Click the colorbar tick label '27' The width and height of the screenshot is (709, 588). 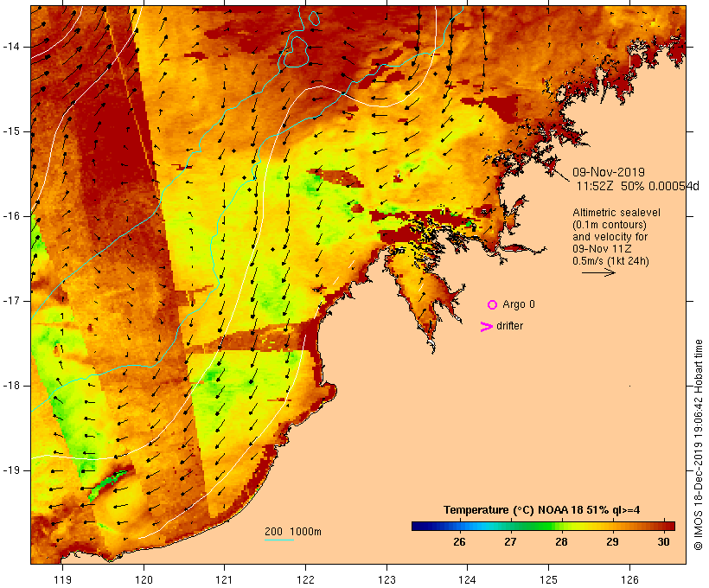click(510, 542)
